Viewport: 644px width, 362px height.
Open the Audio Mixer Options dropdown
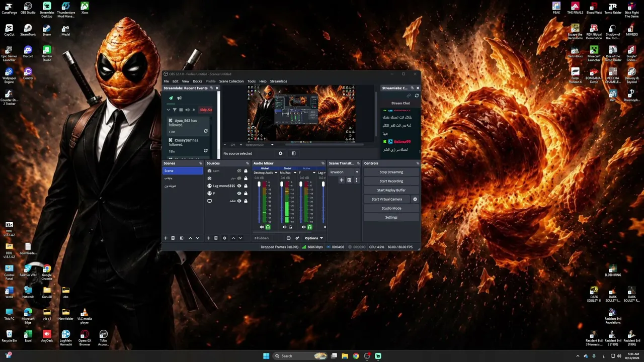314,238
